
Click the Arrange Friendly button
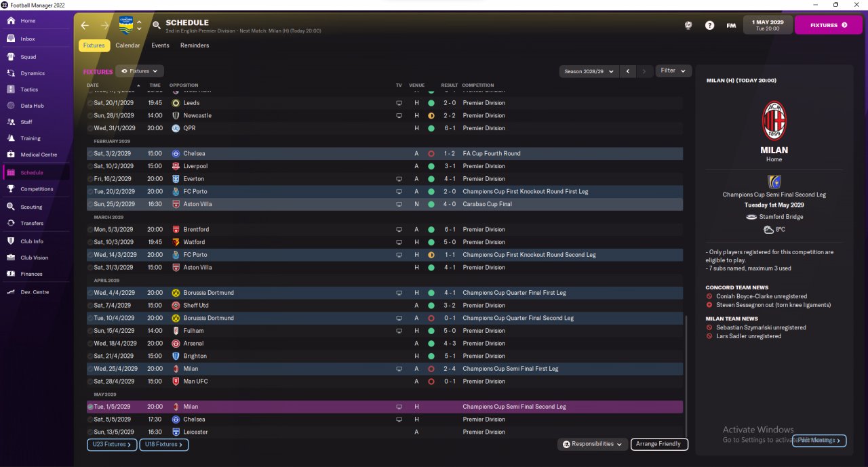point(659,444)
